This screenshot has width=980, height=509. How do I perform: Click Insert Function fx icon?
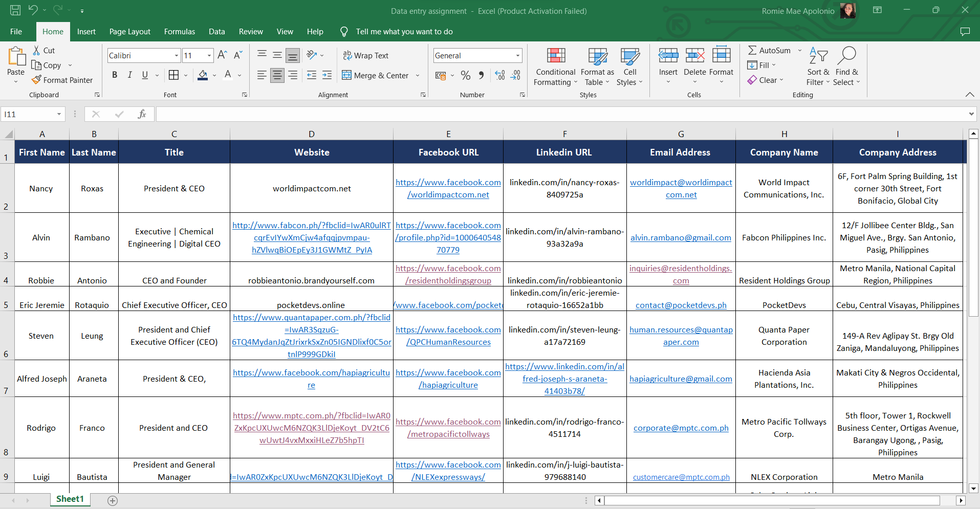142,114
